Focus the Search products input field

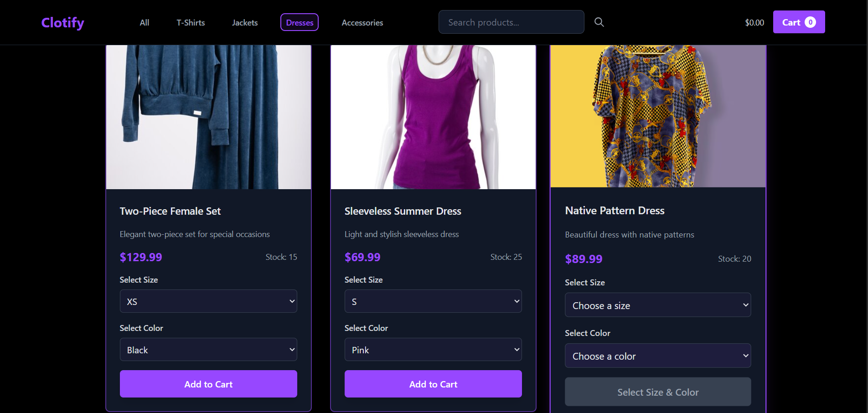click(511, 22)
